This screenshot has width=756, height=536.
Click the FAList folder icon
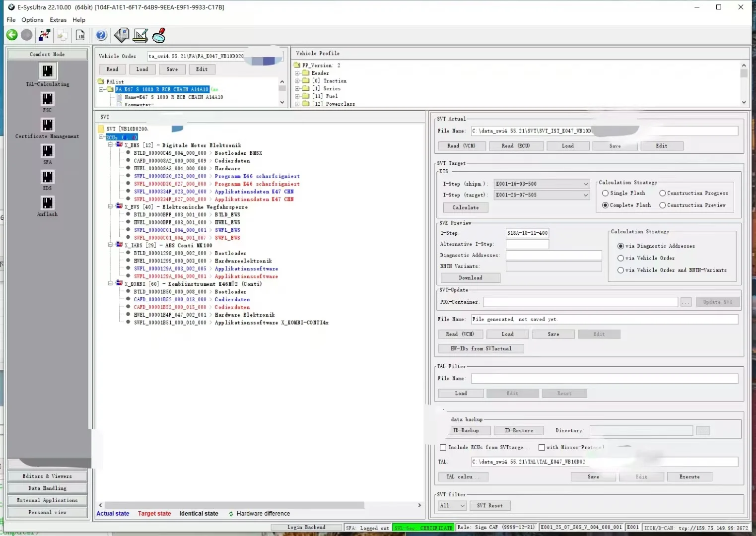point(101,81)
